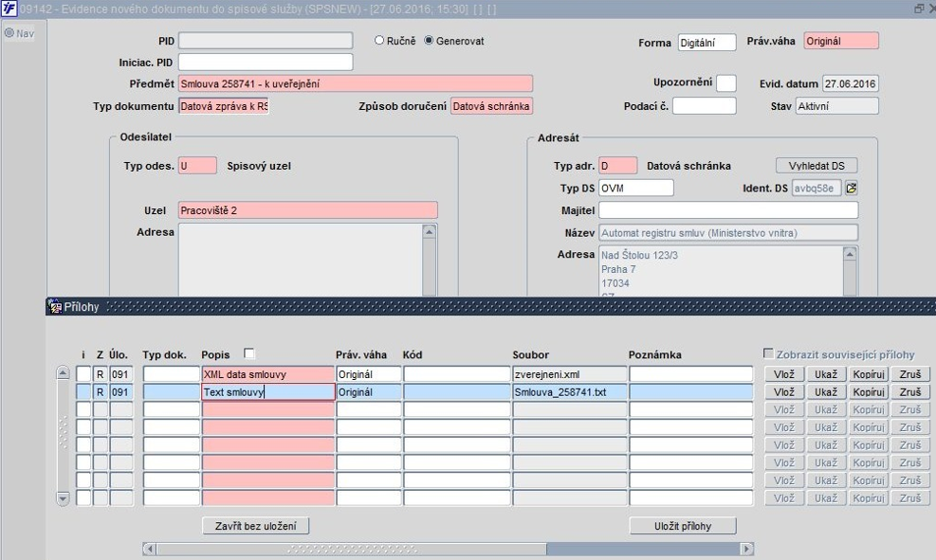This screenshot has width=936, height=560.
Task: Click Popis cell XML data smlouvy
Action: pos(268,374)
